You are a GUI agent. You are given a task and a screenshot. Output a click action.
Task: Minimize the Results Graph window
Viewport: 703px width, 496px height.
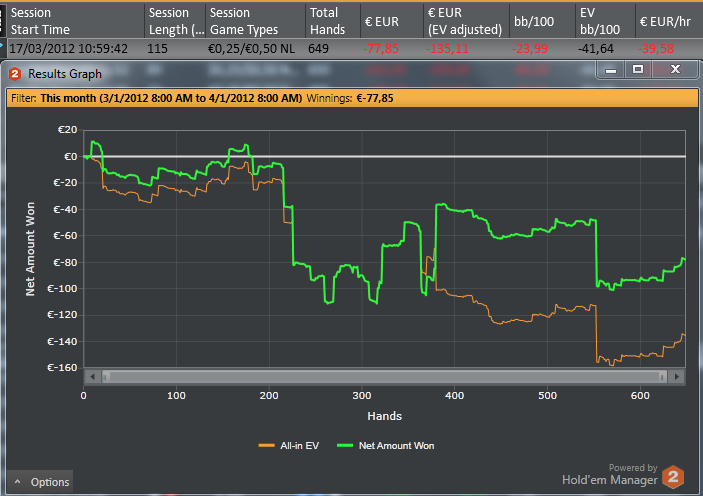click(611, 70)
